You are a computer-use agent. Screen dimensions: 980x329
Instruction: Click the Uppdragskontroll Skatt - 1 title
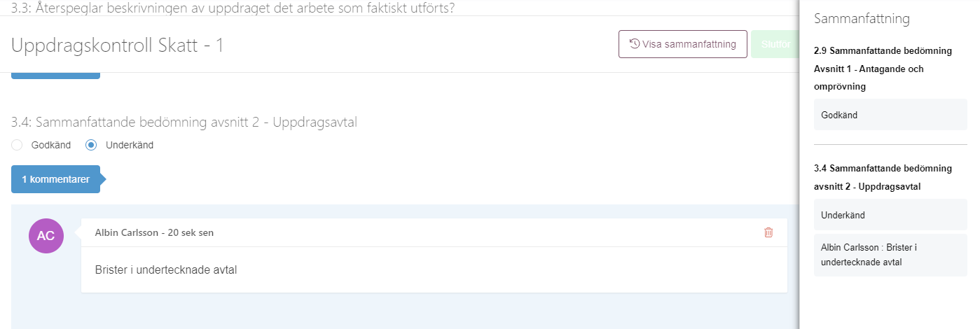point(117,45)
